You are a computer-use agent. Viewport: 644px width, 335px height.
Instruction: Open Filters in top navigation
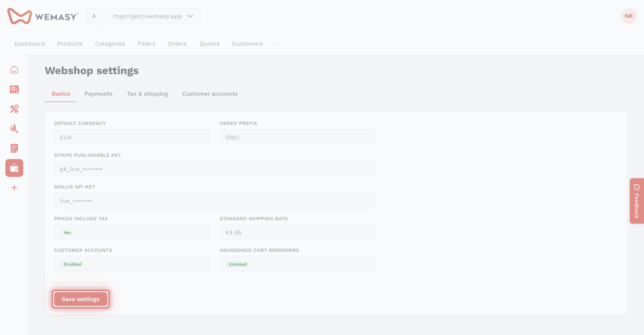[147, 44]
